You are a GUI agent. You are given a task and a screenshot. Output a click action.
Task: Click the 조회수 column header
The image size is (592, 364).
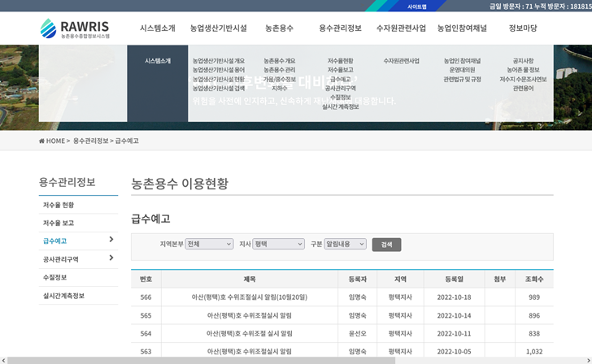(x=534, y=279)
